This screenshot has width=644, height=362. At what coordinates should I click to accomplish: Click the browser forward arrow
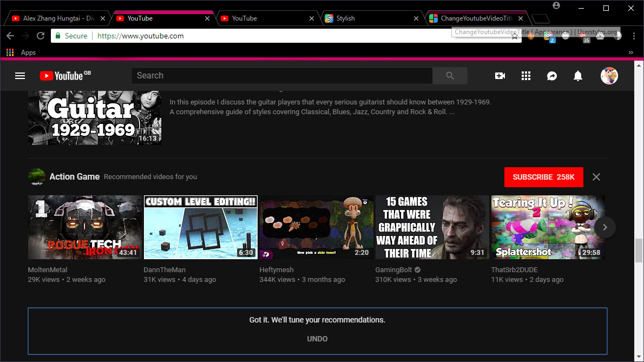point(25,36)
